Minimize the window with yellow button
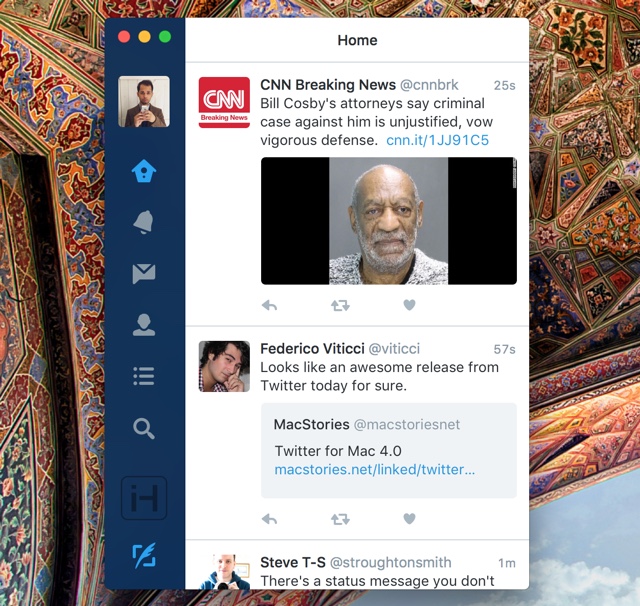The image size is (640, 606). [x=144, y=37]
